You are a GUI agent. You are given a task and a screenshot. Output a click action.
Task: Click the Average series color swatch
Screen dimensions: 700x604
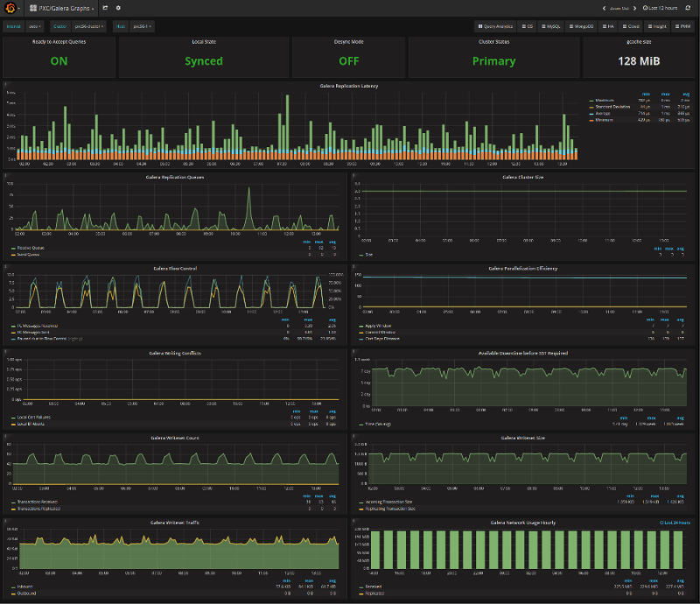[x=591, y=114]
